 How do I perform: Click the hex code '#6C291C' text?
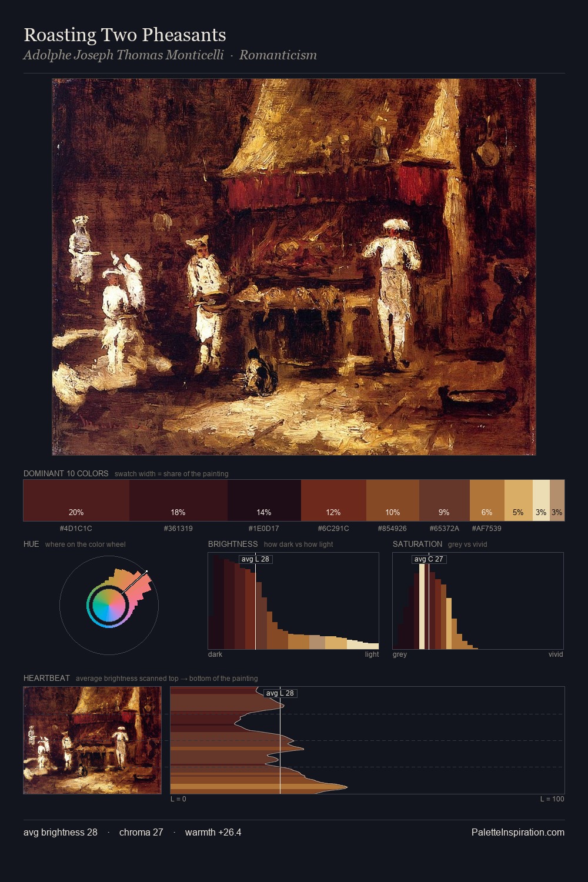[333, 528]
